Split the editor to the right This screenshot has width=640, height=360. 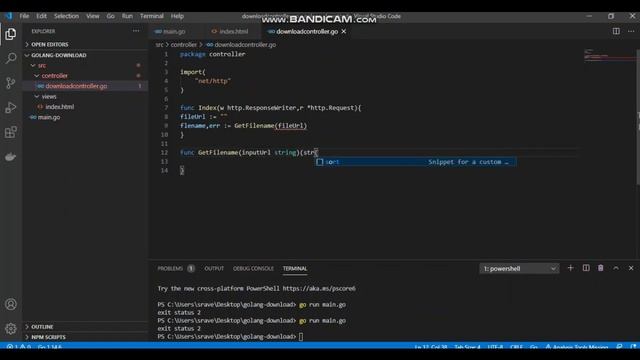tap(616, 31)
